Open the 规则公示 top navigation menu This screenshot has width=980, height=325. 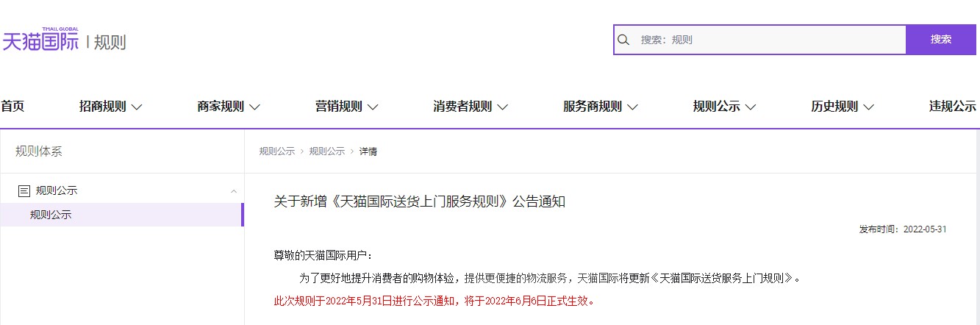click(x=724, y=106)
